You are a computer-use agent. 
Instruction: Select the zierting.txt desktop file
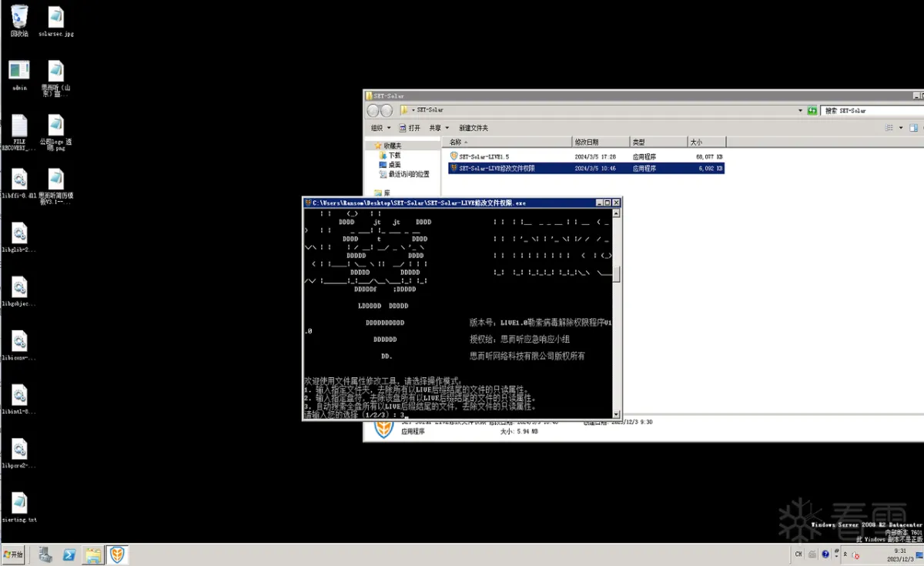19,507
